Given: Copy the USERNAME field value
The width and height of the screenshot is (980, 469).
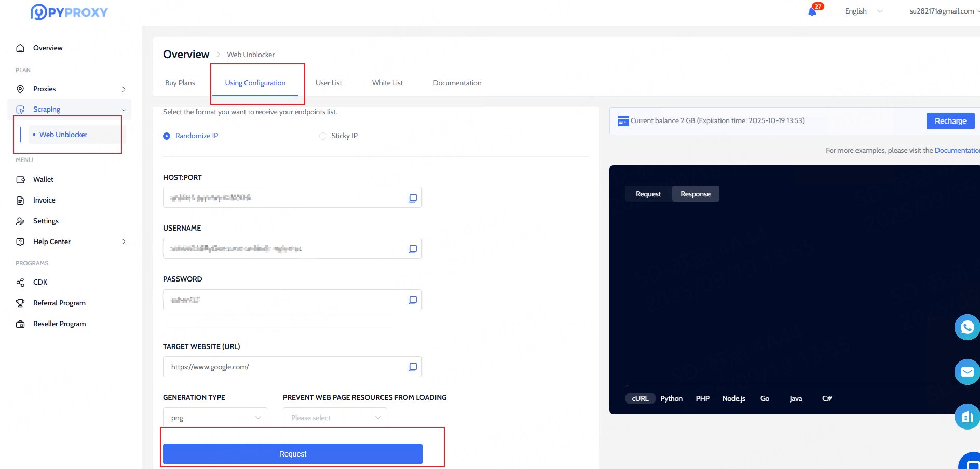Looking at the screenshot, I should coord(413,249).
